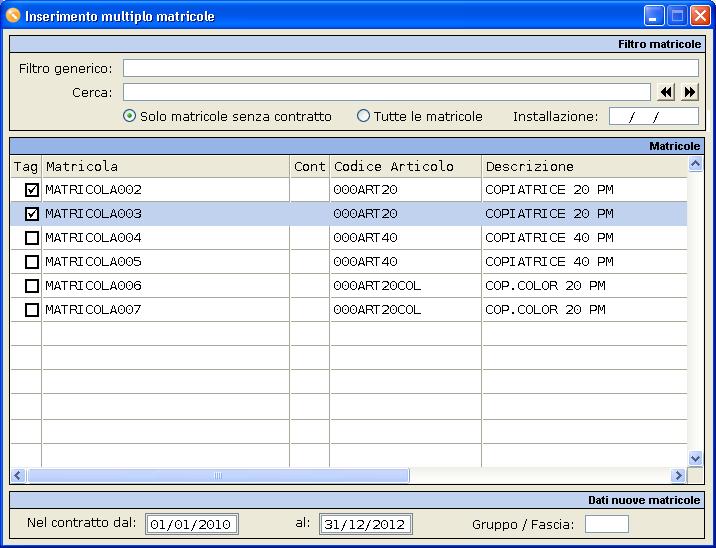Viewport: 716px width, 548px height.
Task: Click into the Filtro generico field
Action: pos(411,68)
